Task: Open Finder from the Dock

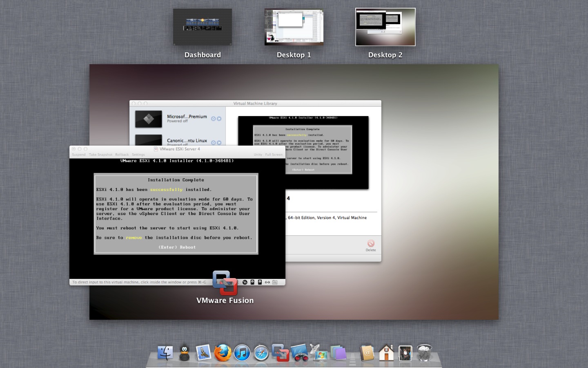Action: [x=165, y=353]
